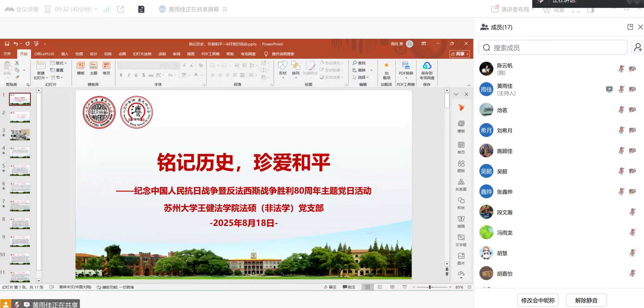This screenshot has height=308, width=644.
Task: Click the zoom slider handle at 85%
Action: point(430,287)
